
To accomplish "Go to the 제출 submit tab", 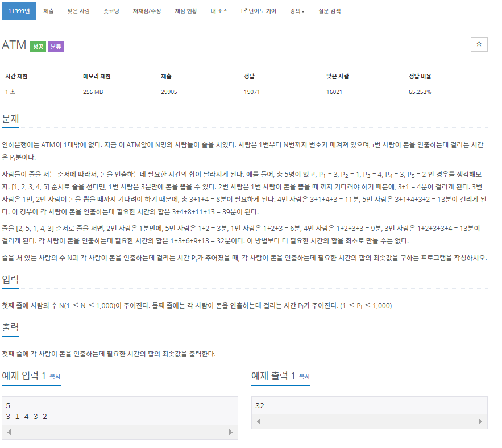I will 49,11.
